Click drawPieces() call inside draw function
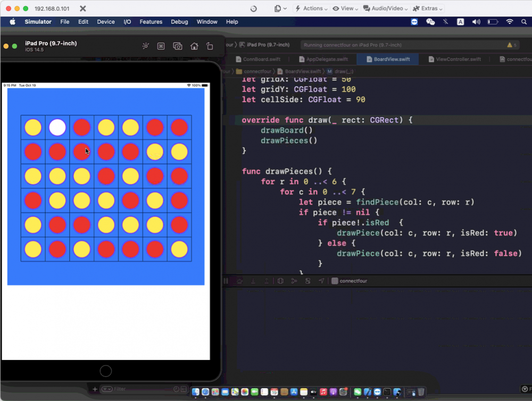Image resolution: width=532 pixels, height=401 pixels. [x=289, y=140]
